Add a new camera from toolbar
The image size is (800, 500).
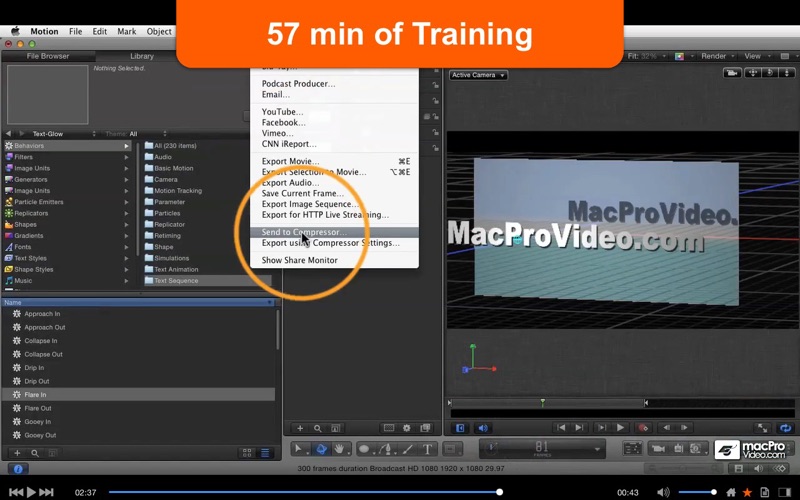[x=659, y=448]
